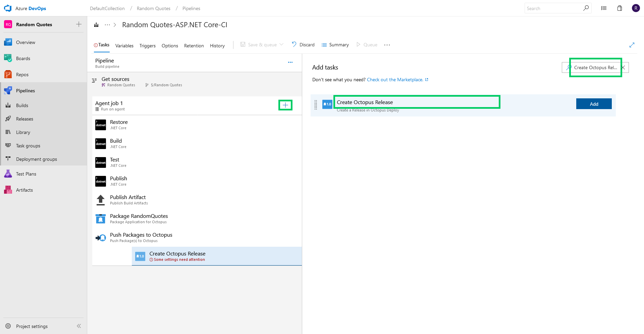
Task: Grab the Create Octopus Release drag handle
Action: pos(316,105)
